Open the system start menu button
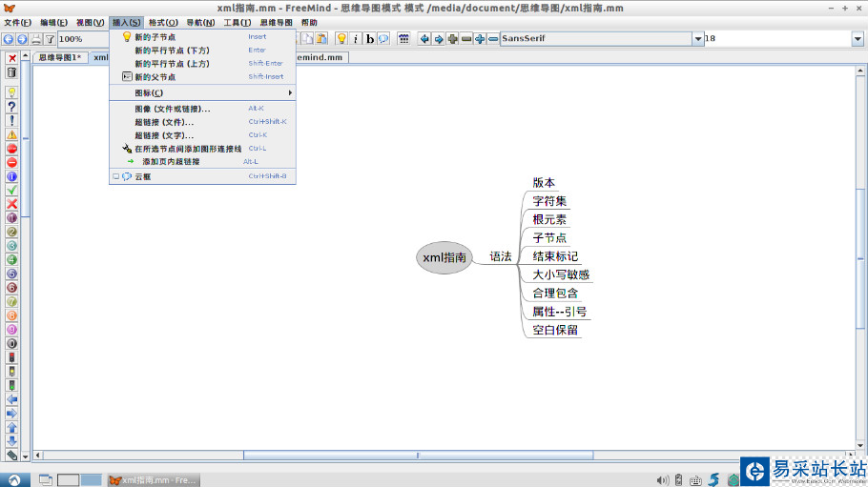The width and height of the screenshot is (868, 487). [x=15, y=479]
